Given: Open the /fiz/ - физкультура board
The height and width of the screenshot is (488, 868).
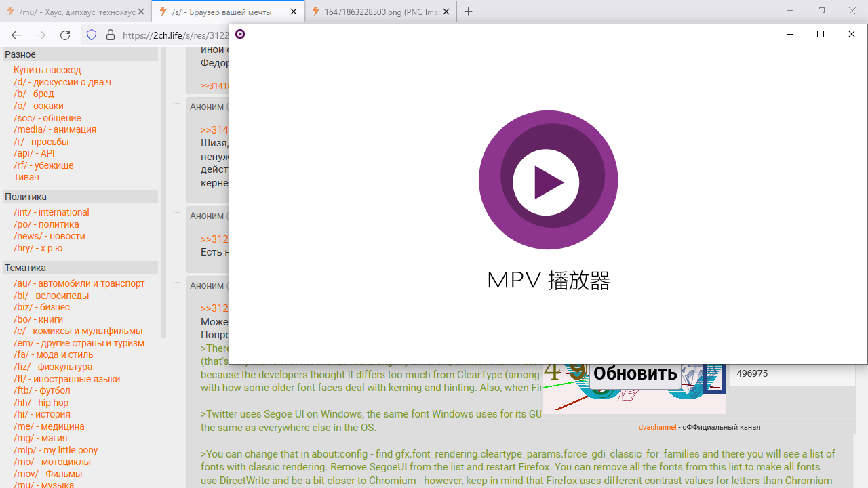Looking at the screenshot, I should point(53,367).
